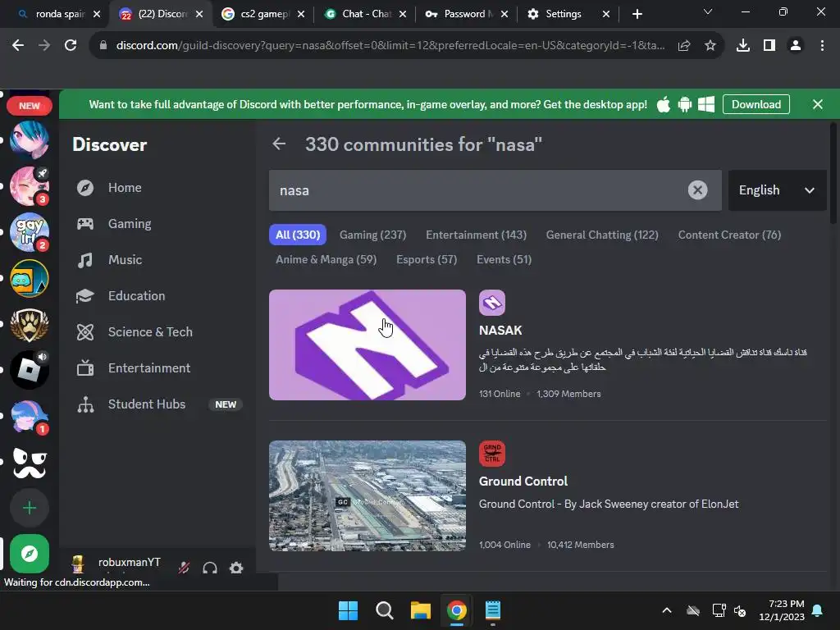Toggle the muted microphone icon
Image resolution: width=840 pixels, height=630 pixels.
184,568
